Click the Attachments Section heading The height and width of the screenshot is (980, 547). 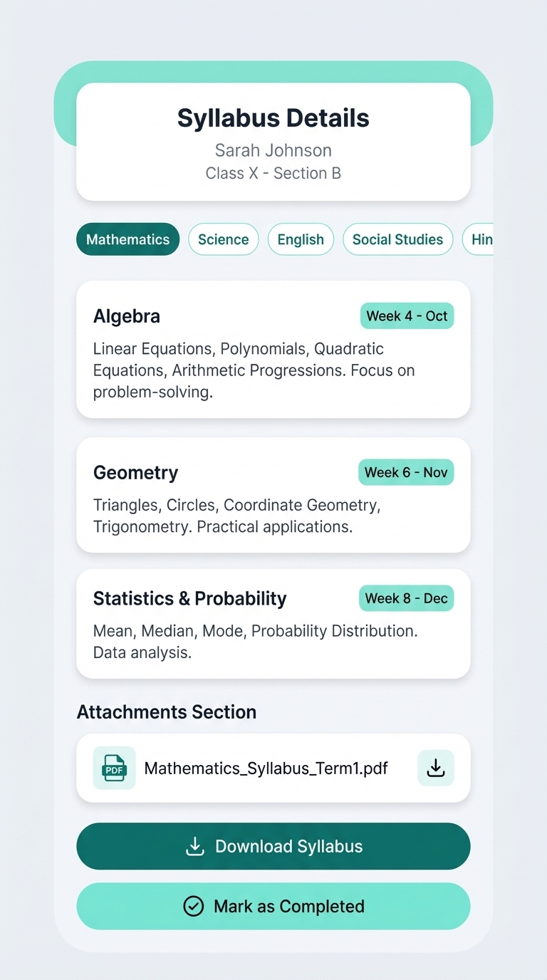[x=167, y=712]
